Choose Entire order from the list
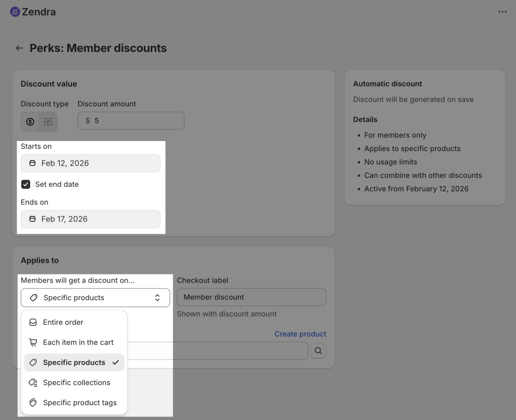Image resolution: width=516 pixels, height=420 pixels. click(74, 322)
